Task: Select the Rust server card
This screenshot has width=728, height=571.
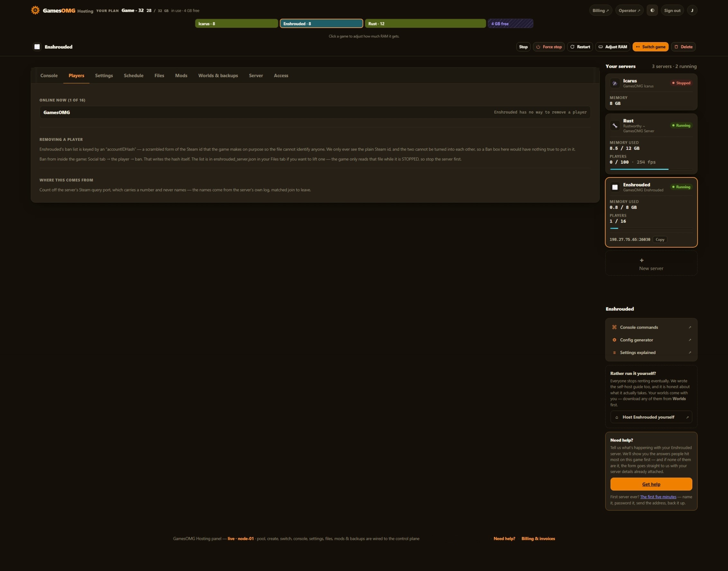Action: pos(651,144)
